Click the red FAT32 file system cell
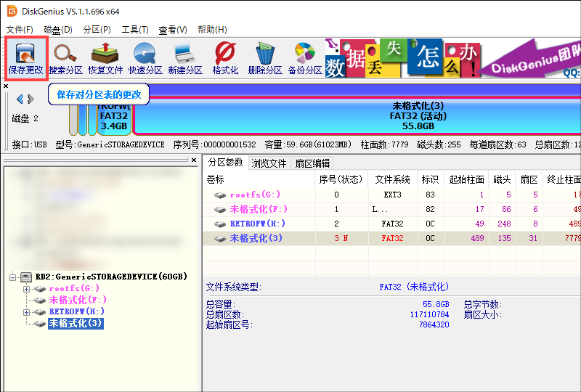 (x=392, y=238)
